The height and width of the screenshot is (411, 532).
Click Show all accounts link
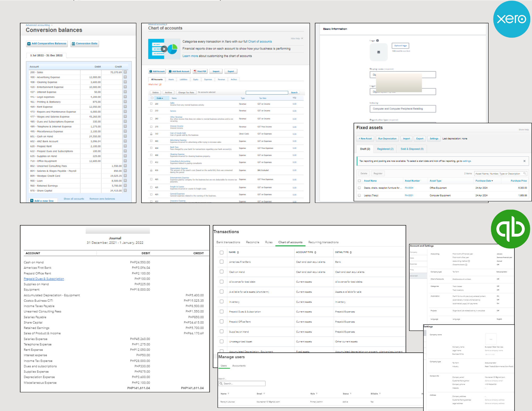click(x=74, y=199)
